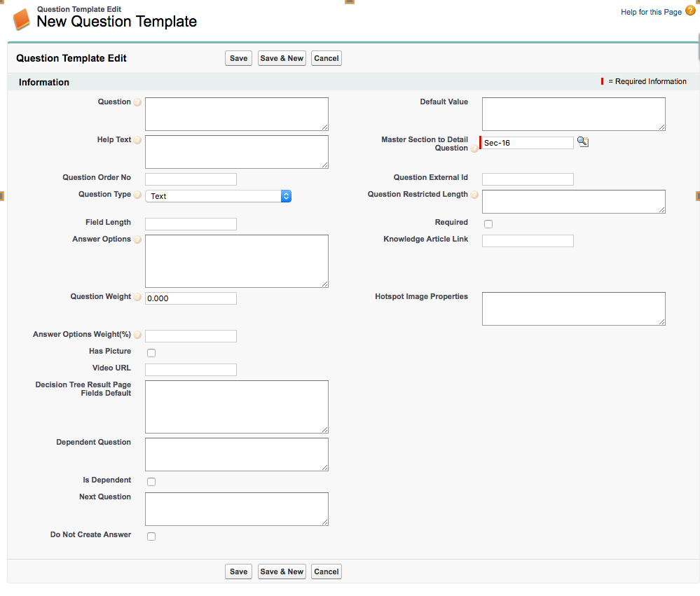Click the Help Text field help icon
Image resolution: width=700 pixels, height=596 pixels.
pos(137,140)
